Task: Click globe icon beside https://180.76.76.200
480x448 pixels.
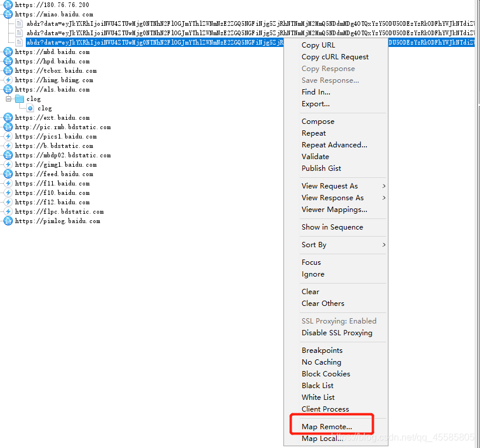Action: pyautogui.click(x=8, y=5)
